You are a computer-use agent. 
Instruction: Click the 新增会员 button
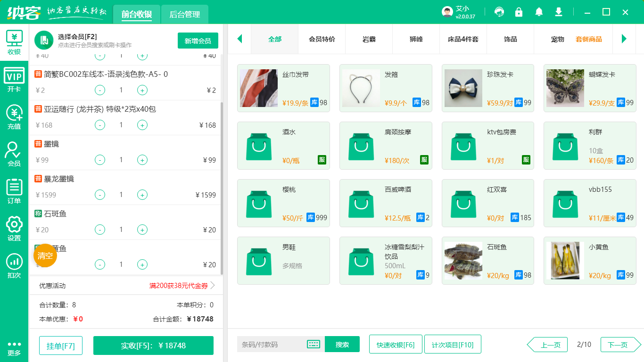pyautogui.click(x=198, y=41)
